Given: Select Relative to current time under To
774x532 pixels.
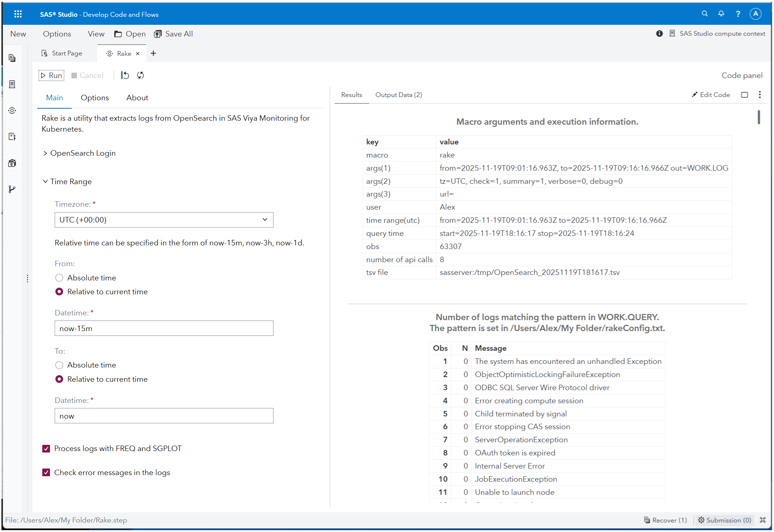Looking at the screenshot, I should click(x=59, y=379).
